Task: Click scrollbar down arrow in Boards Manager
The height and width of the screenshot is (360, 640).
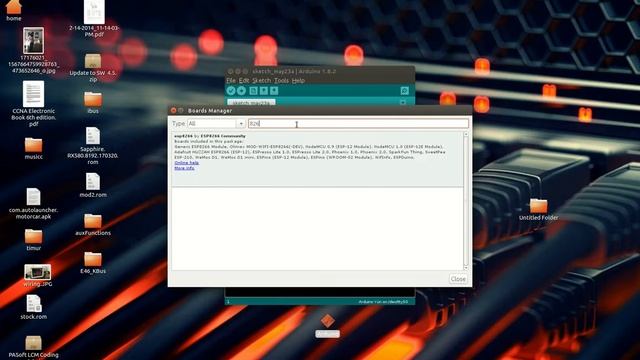Action: click(x=466, y=267)
